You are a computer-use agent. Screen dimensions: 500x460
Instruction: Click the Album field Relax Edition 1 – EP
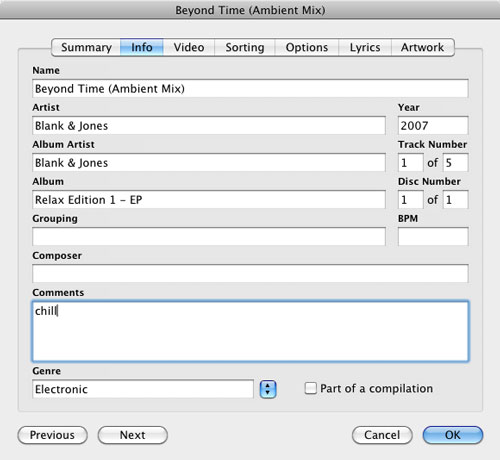(209, 200)
